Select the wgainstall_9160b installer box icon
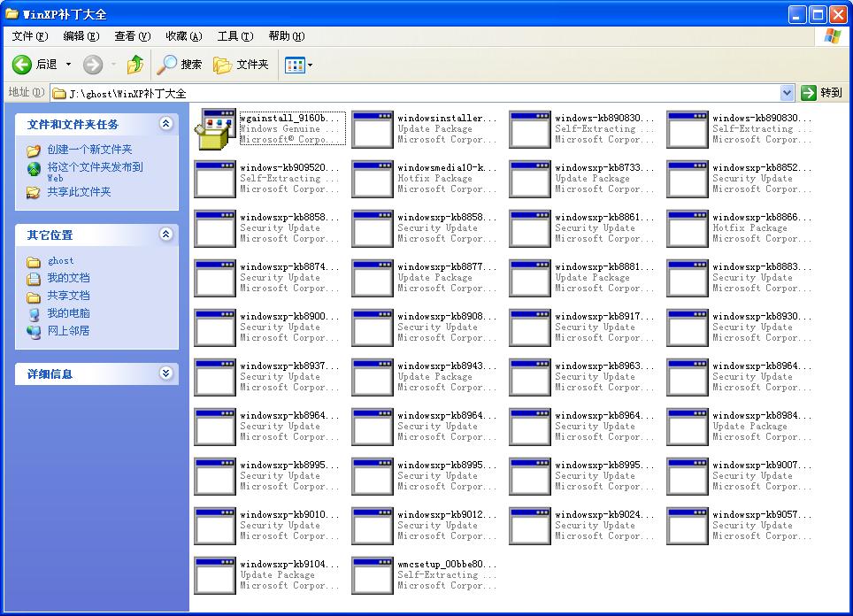 click(x=215, y=129)
